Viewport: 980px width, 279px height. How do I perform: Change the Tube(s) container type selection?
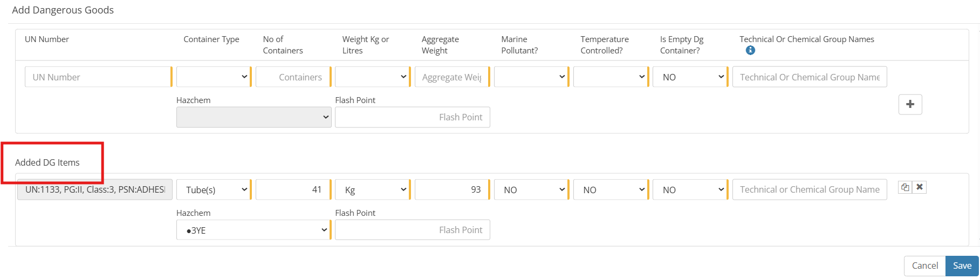213,190
